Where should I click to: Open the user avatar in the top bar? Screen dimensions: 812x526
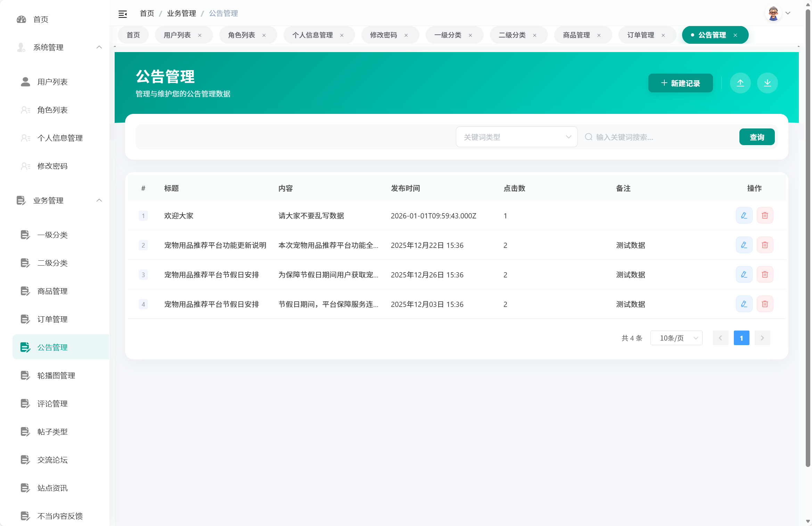pos(773,13)
